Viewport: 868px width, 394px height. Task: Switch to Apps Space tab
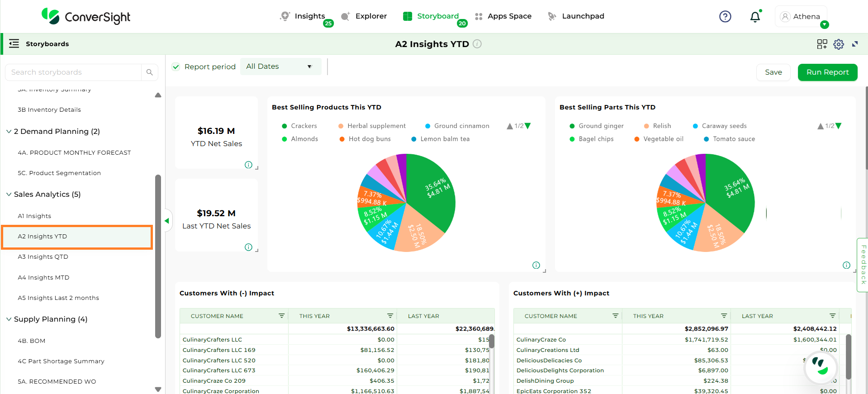(x=503, y=16)
